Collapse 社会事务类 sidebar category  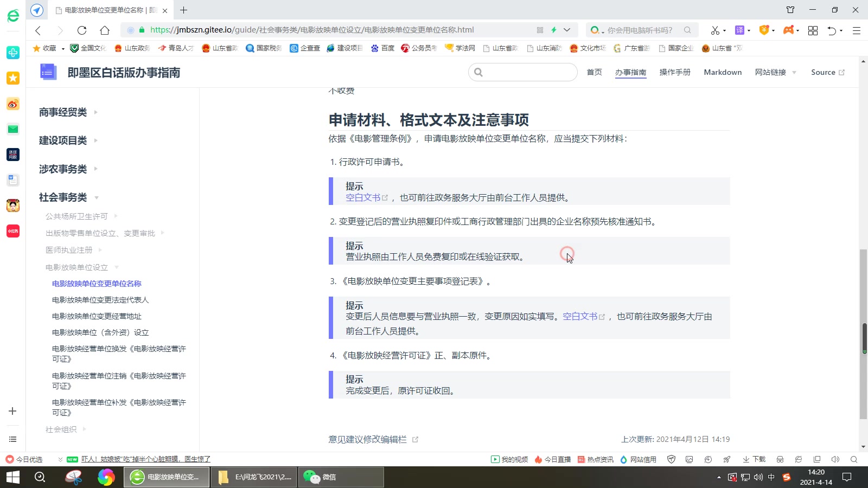(69, 197)
